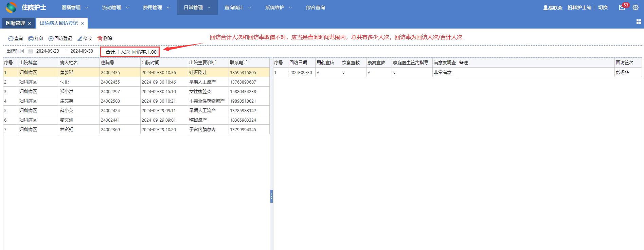Sort by 住院号 column header
644x250 pixels.
[120, 63]
